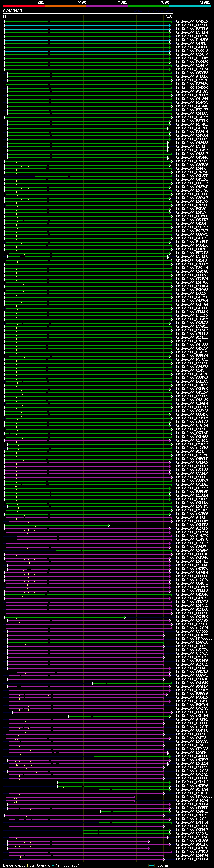Select label UniRef100_B3TDK4
Image resolution: width=214 pixels, height=868 pixels.
192,33
